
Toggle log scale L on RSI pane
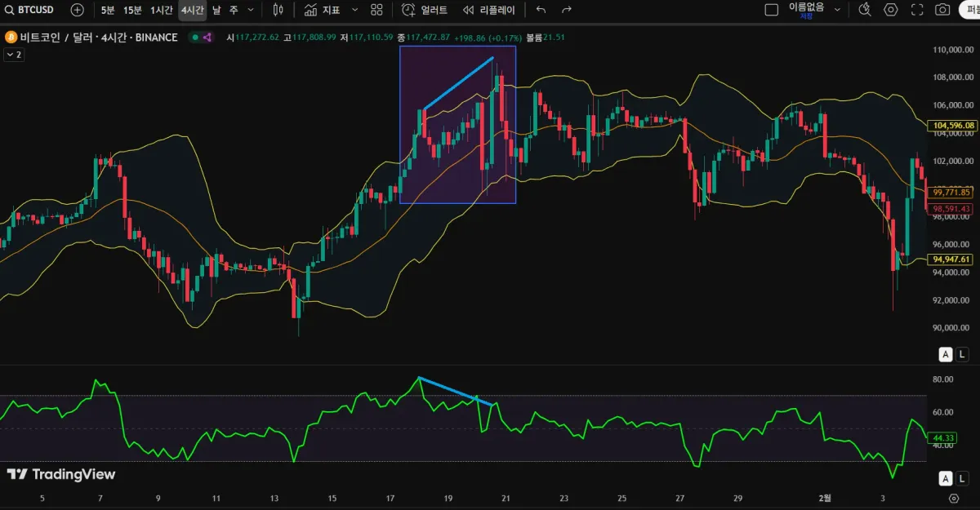[963, 478]
